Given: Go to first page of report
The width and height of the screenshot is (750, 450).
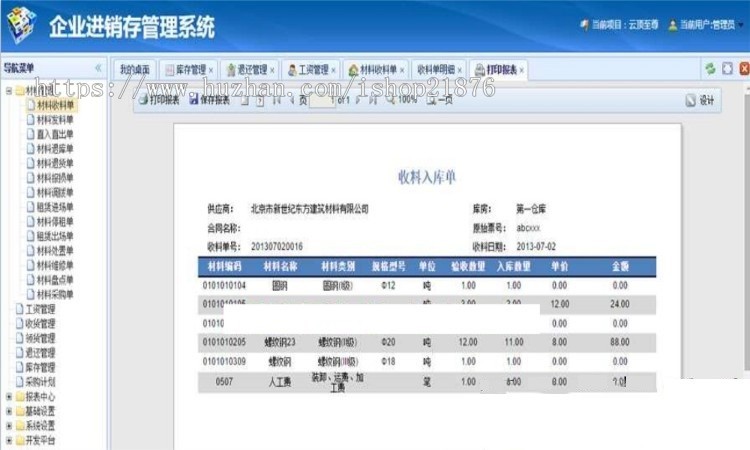Looking at the screenshot, I should point(276,100).
